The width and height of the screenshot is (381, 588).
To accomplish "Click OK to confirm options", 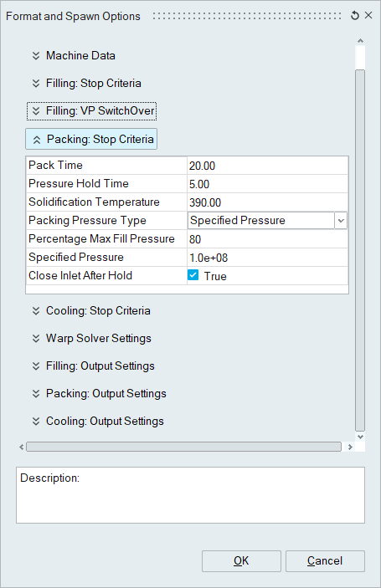I will click(241, 561).
